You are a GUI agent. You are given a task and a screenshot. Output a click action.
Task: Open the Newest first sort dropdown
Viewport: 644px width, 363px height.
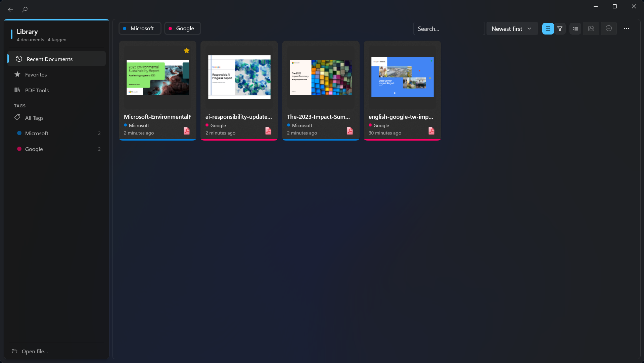pos(511,29)
